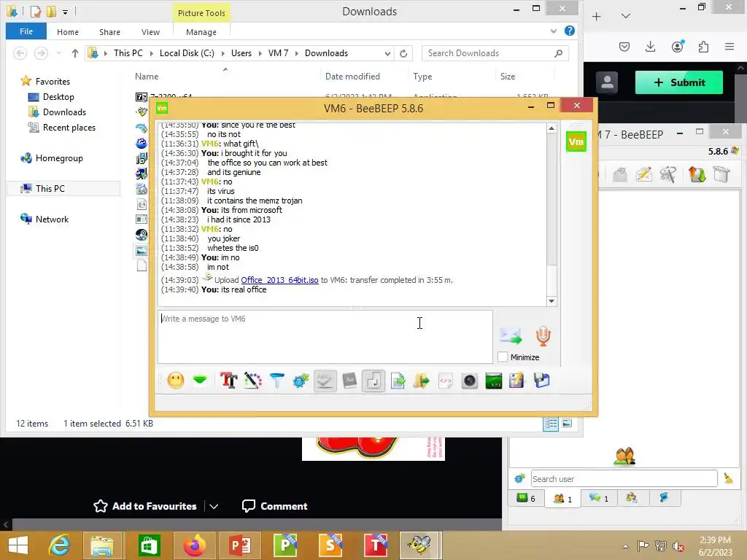Click the VM6 green avatar in chat sidebar
Image resolution: width=747 pixels, height=560 pixels.
(576, 142)
